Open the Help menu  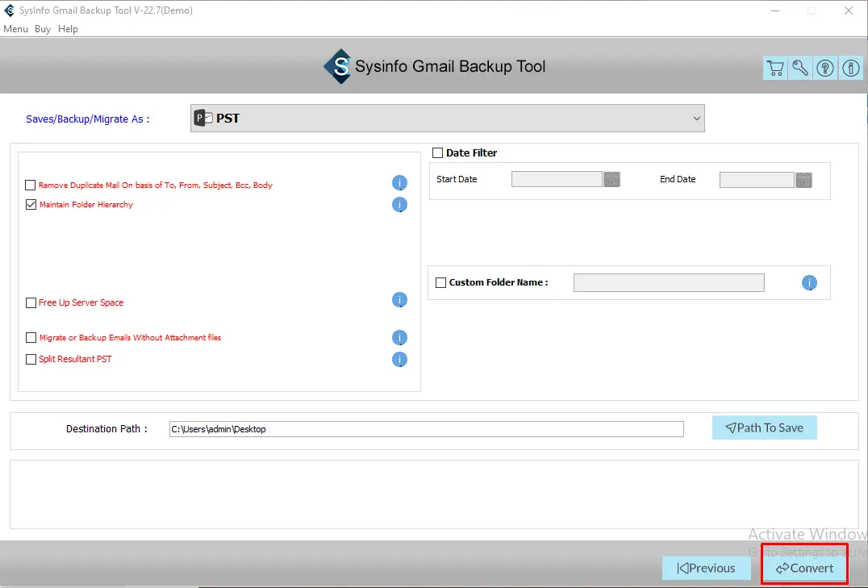click(68, 29)
